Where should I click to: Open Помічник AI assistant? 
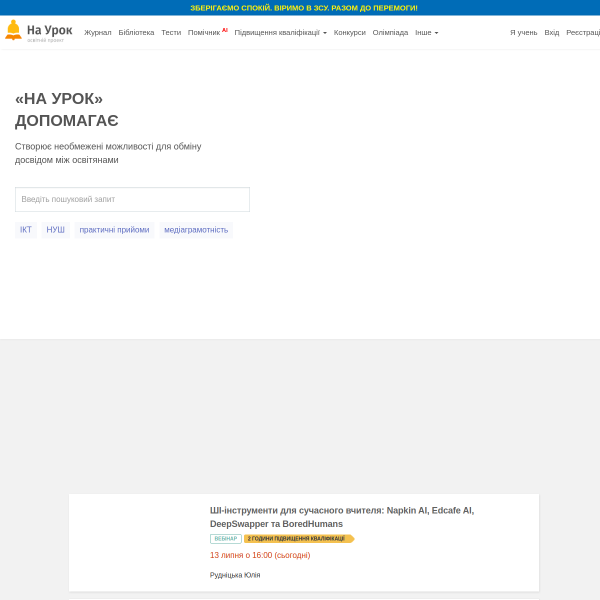tap(207, 32)
